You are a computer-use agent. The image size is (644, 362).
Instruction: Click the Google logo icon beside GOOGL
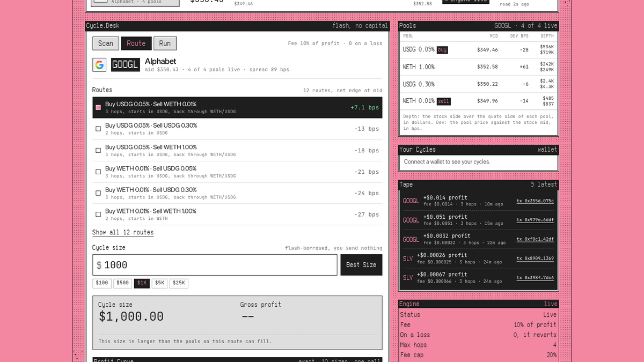99,65
